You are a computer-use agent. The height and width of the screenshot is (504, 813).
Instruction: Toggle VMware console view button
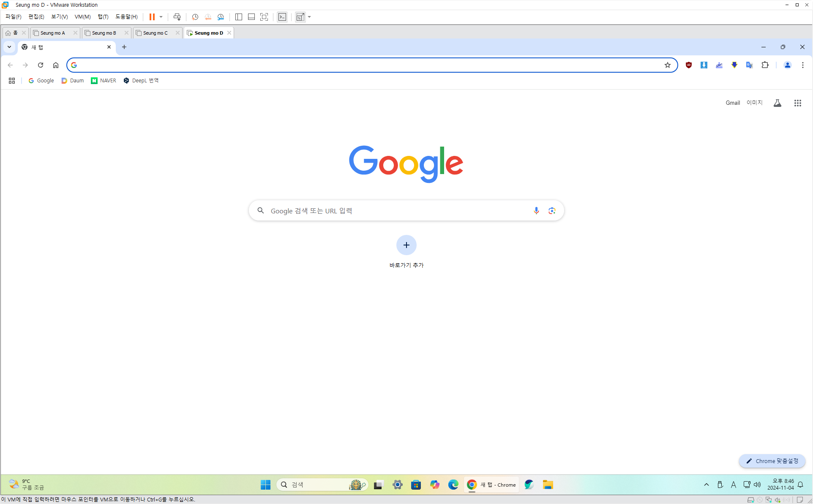(x=282, y=17)
